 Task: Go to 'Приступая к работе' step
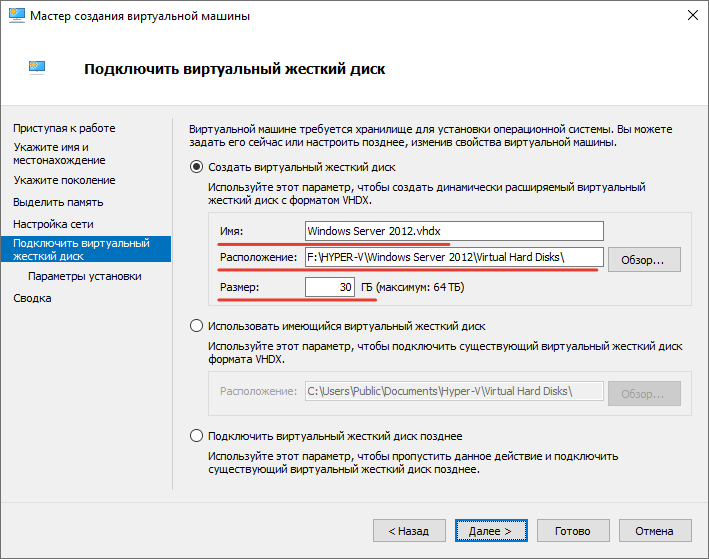tap(64, 128)
